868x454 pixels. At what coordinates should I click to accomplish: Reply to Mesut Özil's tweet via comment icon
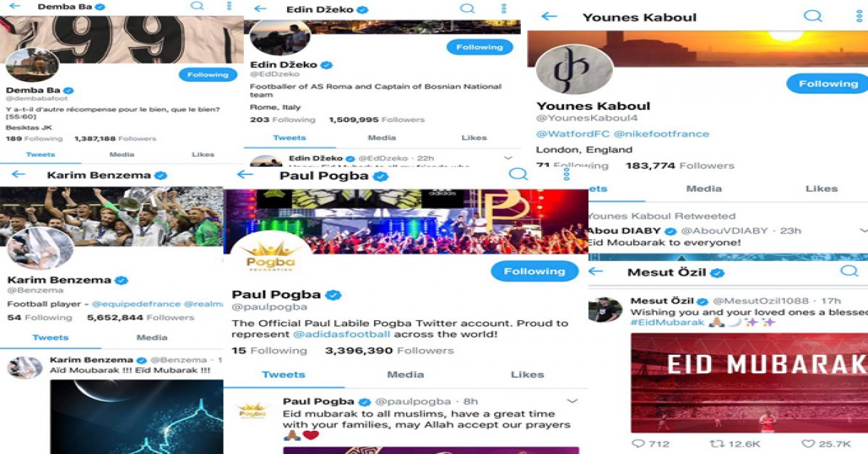(x=638, y=443)
